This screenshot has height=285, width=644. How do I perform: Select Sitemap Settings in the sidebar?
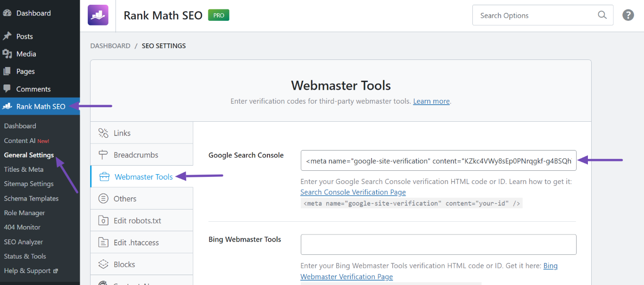coord(29,184)
